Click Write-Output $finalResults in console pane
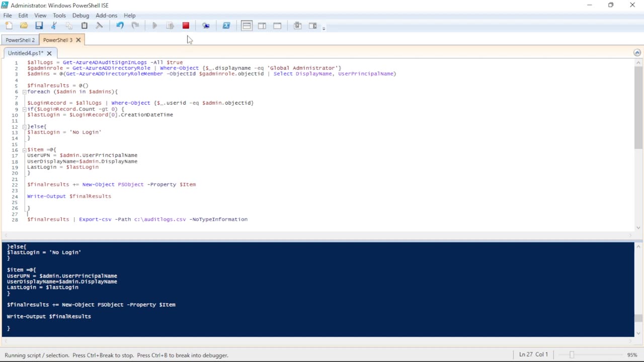The height and width of the screenshot is (362, 644). click(x=49, y=316)
